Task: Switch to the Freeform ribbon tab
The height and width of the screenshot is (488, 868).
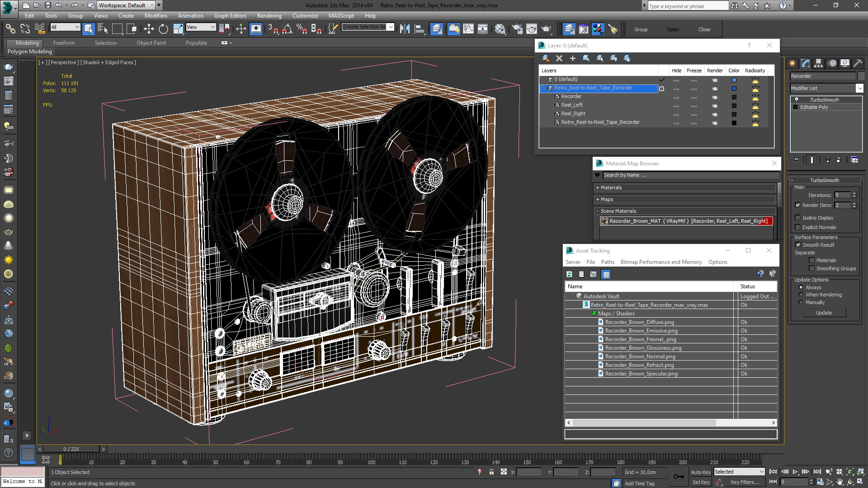Action: (64, 43)
